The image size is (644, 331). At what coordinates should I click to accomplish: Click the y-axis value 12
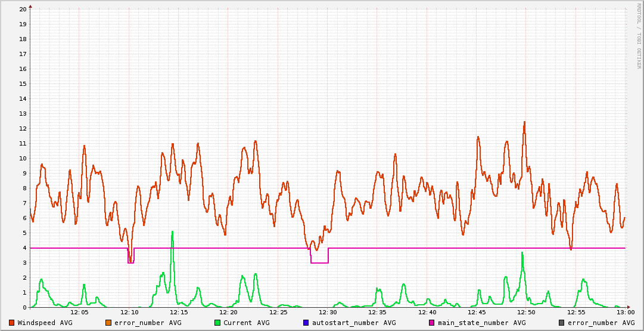pos(23,128)
